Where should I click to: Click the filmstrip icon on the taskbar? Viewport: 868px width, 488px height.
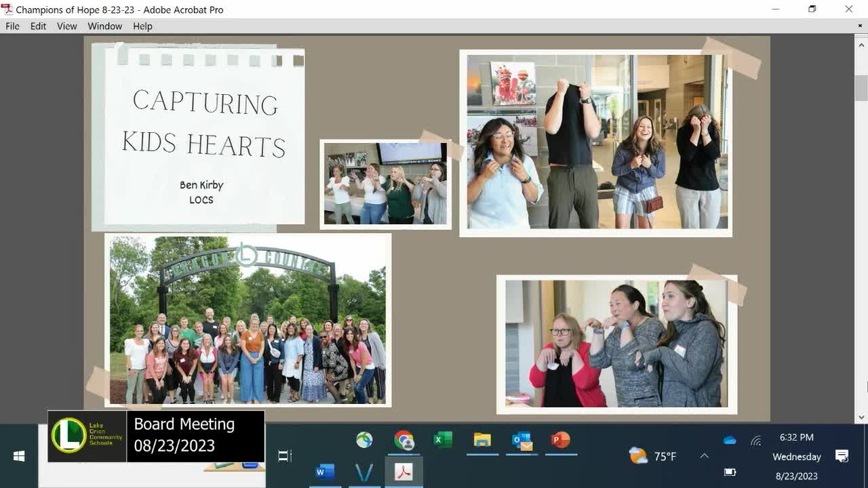(x=284, y=455)
